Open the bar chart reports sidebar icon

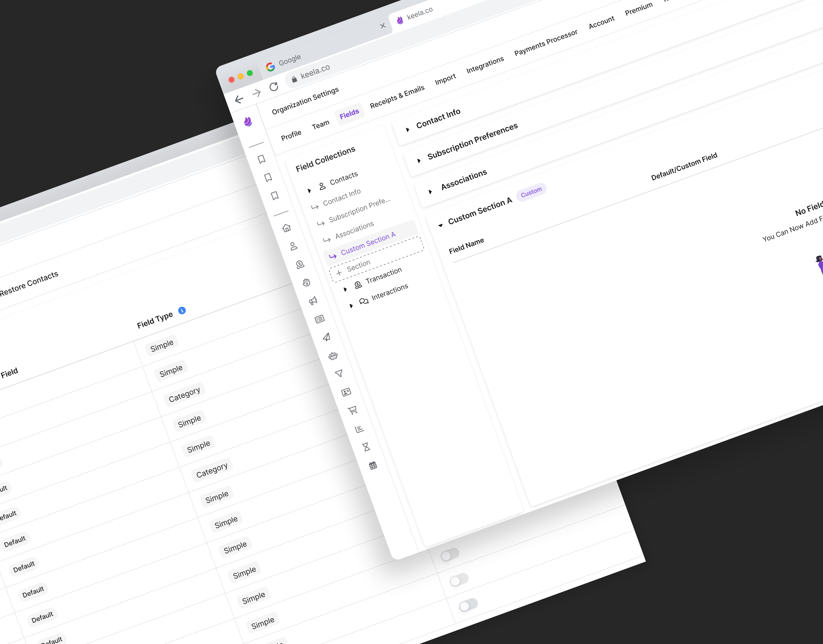(359, 429)
